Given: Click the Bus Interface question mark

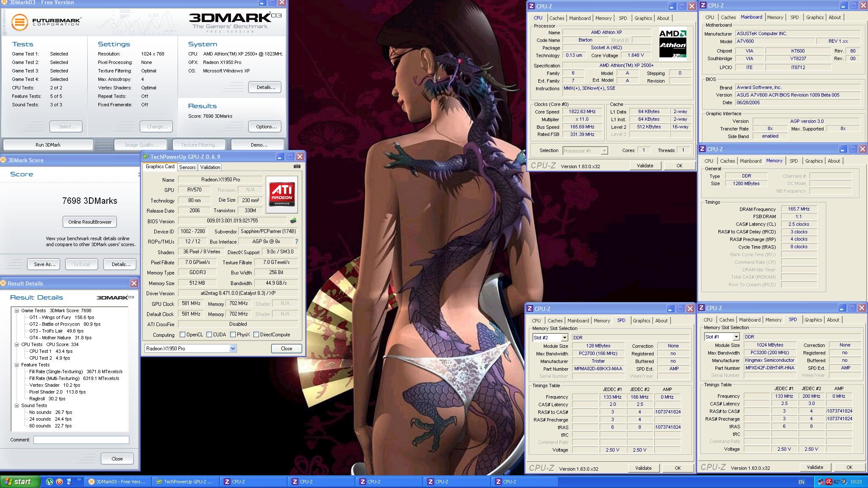Looking at the screenshot, I should [x=296, y=241].
